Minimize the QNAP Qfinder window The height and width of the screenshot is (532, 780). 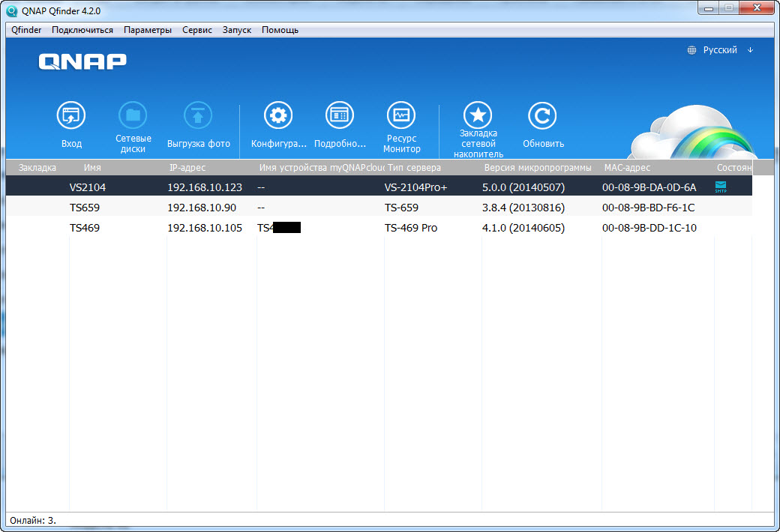point(709,8)
